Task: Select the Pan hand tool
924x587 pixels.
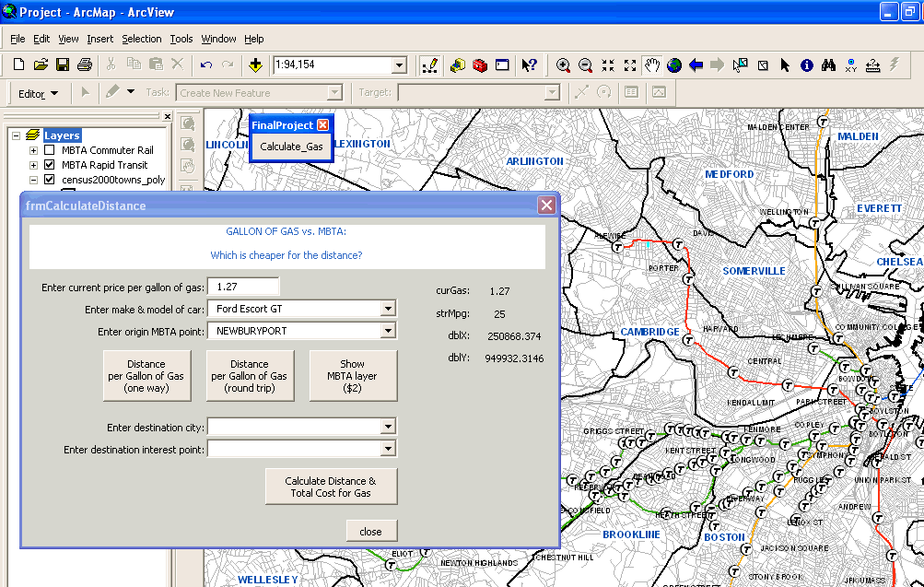Action: pyautogui.click(x=651, y=65)
